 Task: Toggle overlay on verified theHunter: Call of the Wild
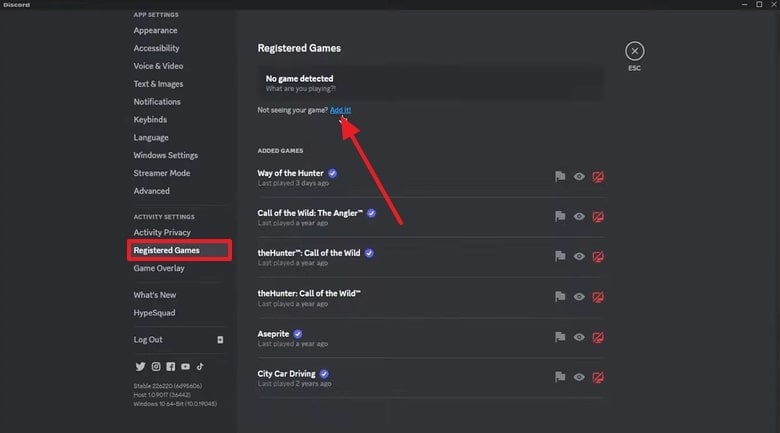click(x=598, y=256)
